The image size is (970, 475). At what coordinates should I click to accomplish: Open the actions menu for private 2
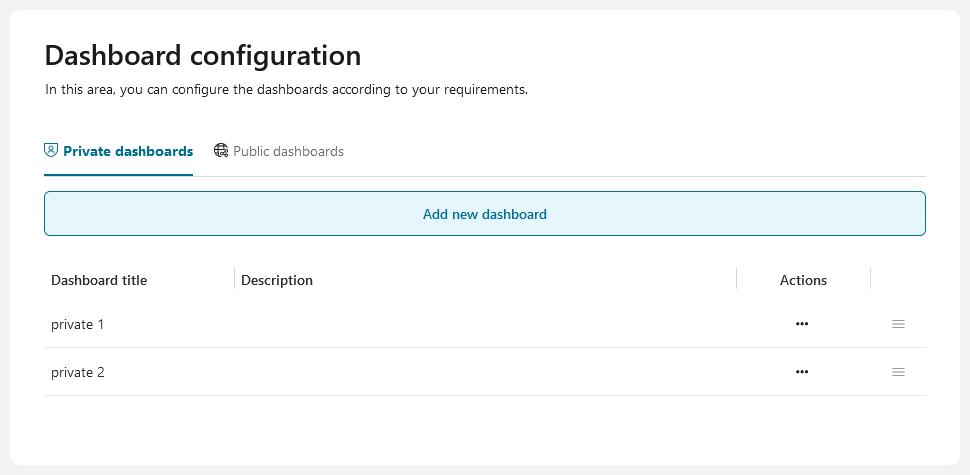pos(801,372)
